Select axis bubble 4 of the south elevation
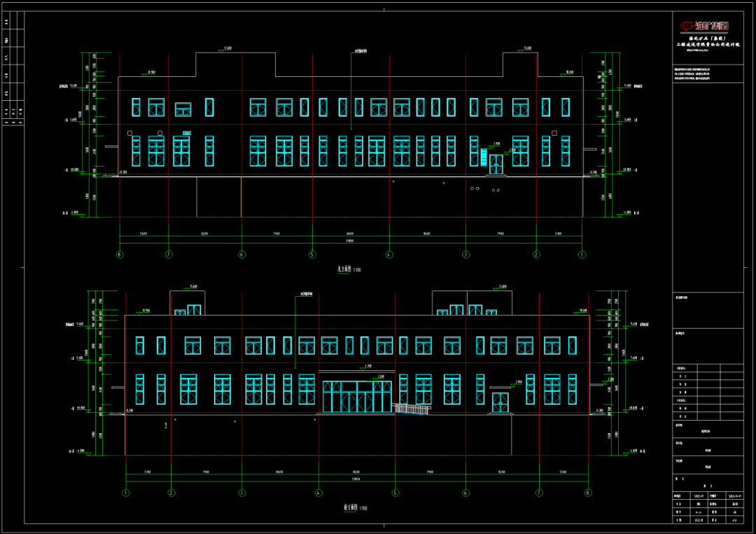The height and width of the screenshot is (534, 756). [318, 493]
